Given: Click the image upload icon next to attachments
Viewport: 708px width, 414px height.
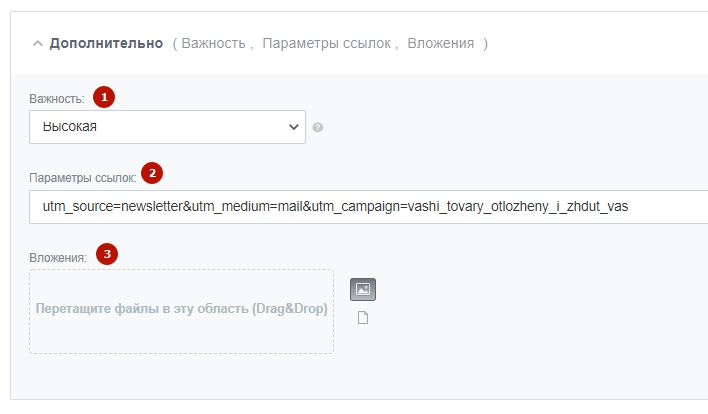Looking at the screenshot, I should pyautogui.click(x=363, y=289).
